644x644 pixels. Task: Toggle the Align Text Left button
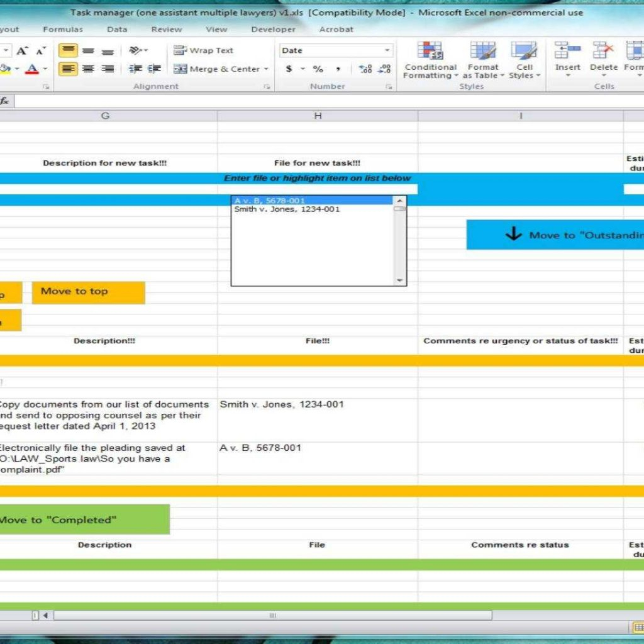(68, 69)
